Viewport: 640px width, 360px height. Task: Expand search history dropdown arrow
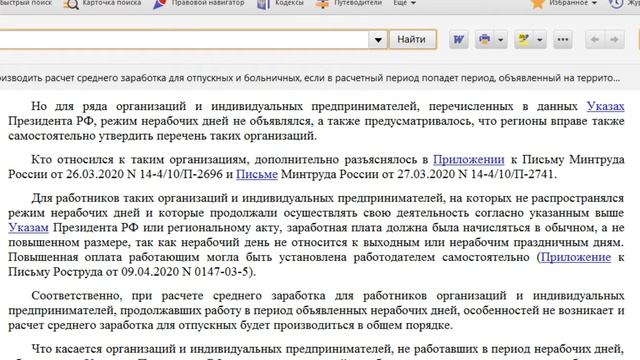coord(378,40)
